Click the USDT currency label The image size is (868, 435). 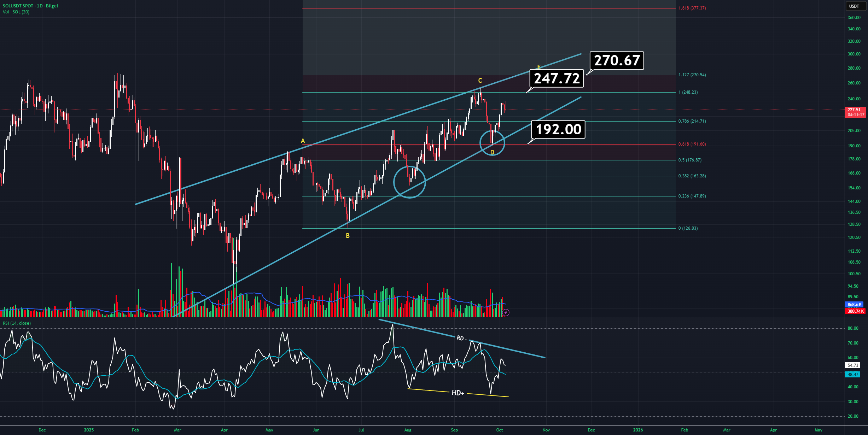pos(854,6)
